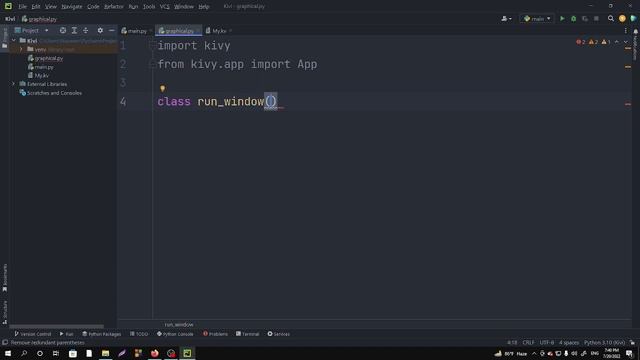Image resolution: width=640 pixels, height=360 pixels.
Task: Open line separator CRLF selector
Action: [x=528, y=342]
